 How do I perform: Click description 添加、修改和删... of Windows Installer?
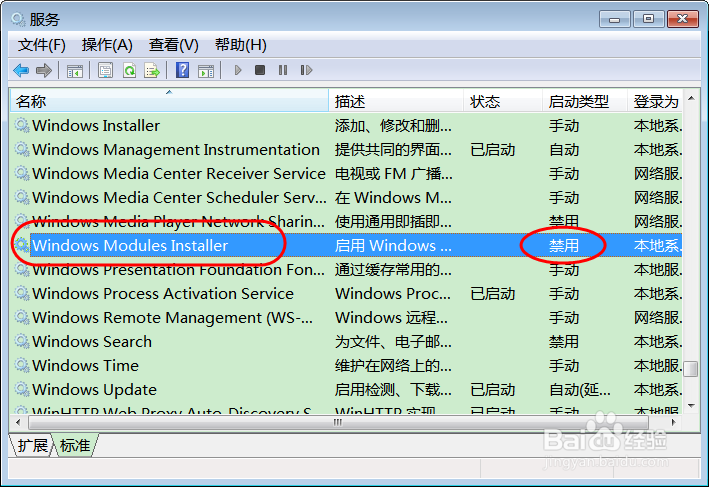(x=393, y=126)
